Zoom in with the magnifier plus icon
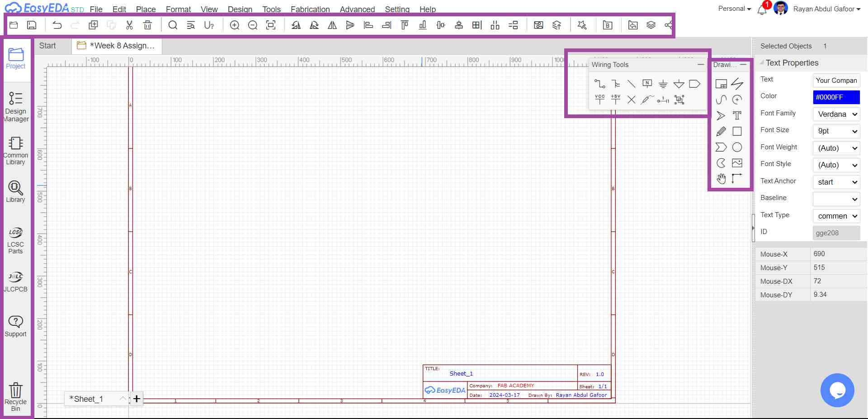This screenshot has height=419, width=868. pyautogui.click(x=235, y=25)
